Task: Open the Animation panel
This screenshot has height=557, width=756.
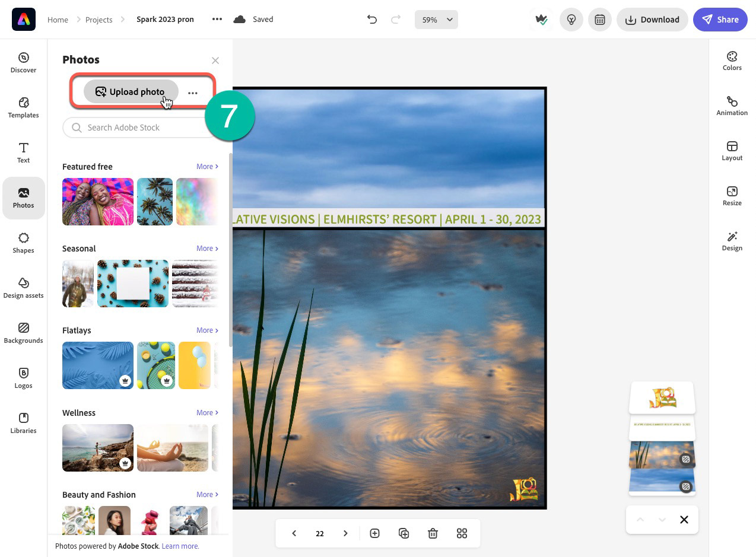Action: click(732, 106)
